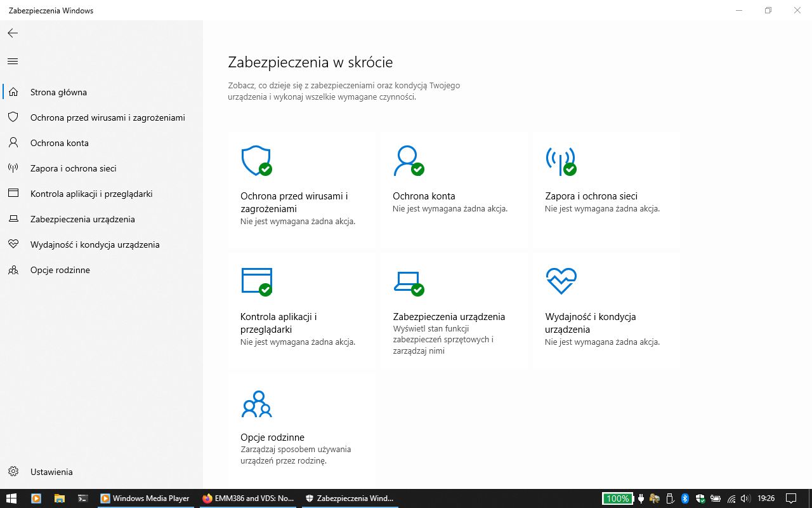Open the Kontrola aplikacji i przeglądarki tile title
This screenshot has height=508, width=812.
click(x=278, y=323)
